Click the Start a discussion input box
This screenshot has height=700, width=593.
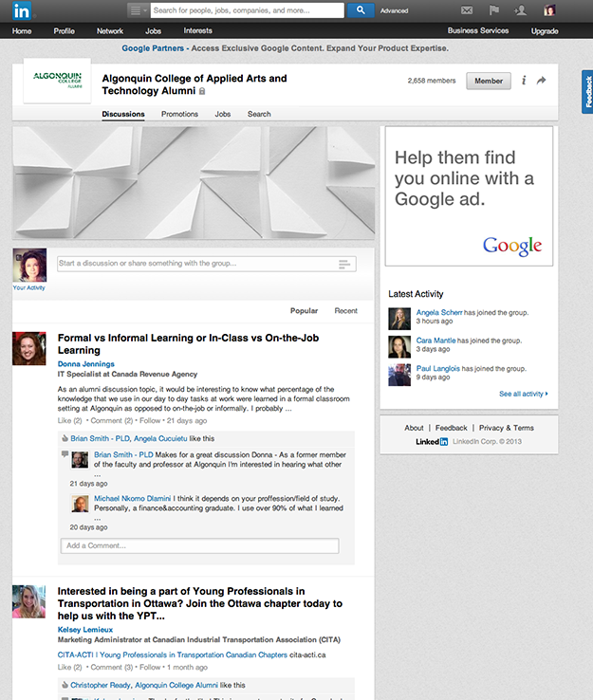pyautogui.click(x=207, y=264)
